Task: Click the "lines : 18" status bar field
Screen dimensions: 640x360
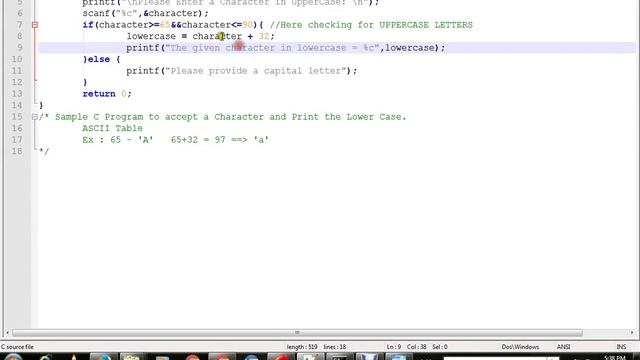Action: [335, 347]
